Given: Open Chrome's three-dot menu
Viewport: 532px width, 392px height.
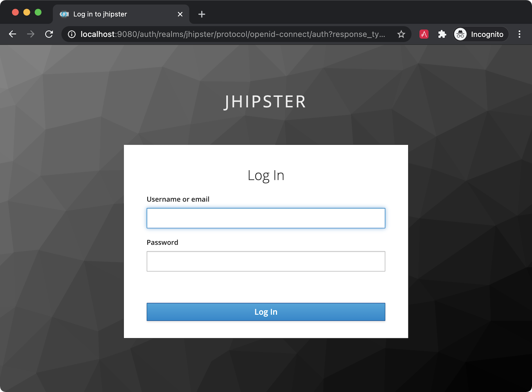Looking at the screenshot, I should 519,34.
